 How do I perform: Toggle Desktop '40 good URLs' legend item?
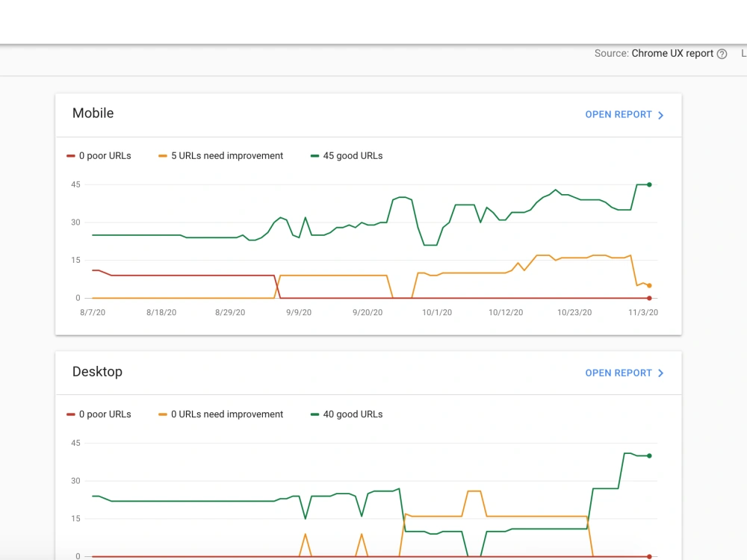coord(347,414)
